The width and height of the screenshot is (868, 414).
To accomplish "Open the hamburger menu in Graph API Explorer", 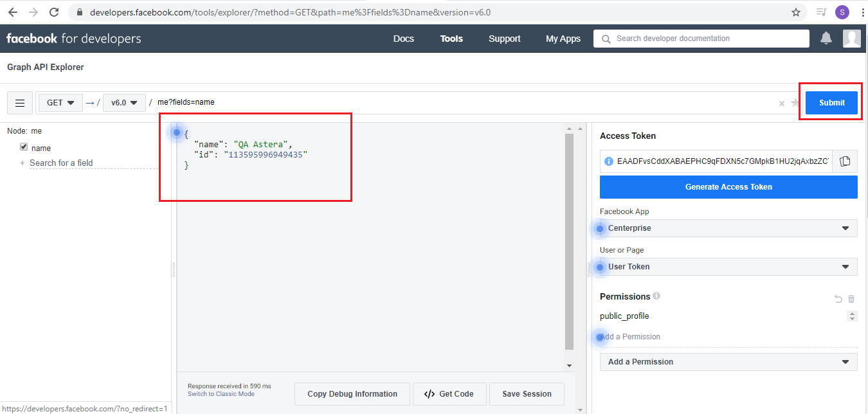I will click(20, 103).
